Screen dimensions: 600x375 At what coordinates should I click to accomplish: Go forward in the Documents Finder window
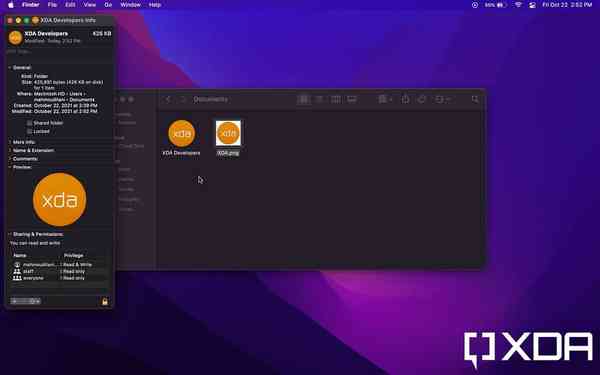click(183, 99)
